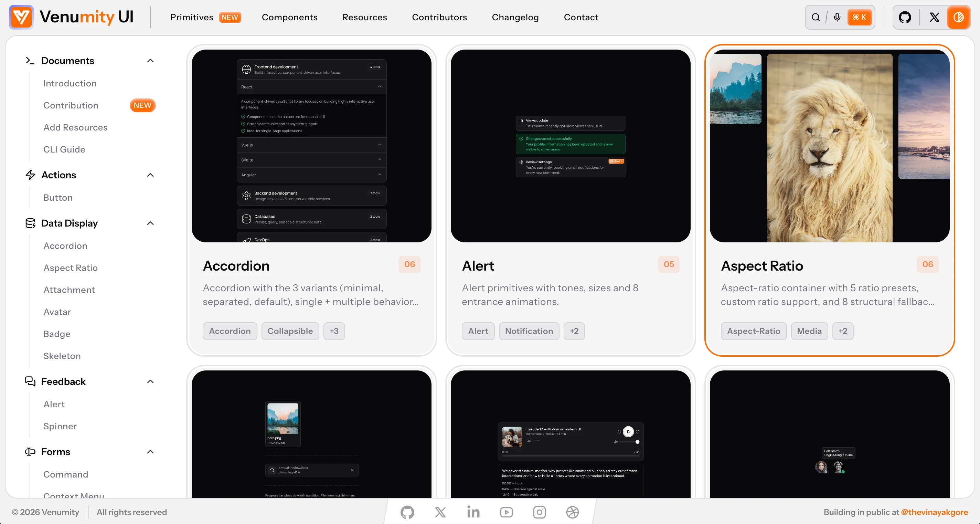Collapse the Feedback section chevron
The height and width of the screenshot is (524, 980).
pos(150,381)
